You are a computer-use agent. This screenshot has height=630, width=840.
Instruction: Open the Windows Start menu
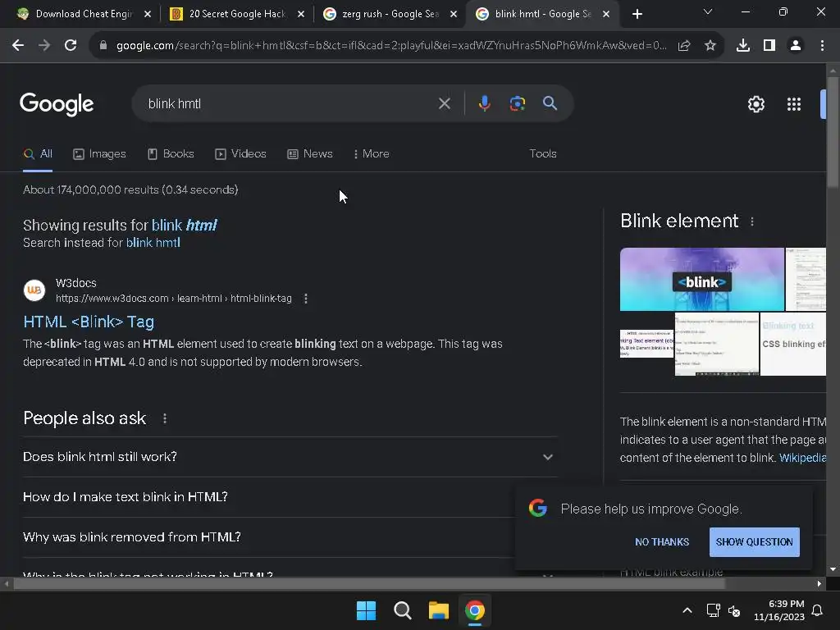pyautogui.click(x=367, y=610)
